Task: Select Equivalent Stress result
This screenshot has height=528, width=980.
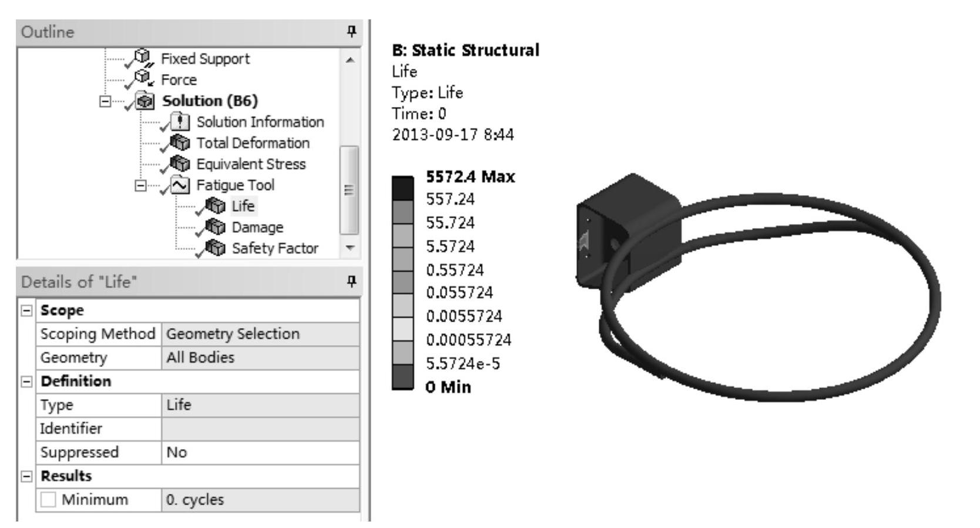Action: coord(251,165)
